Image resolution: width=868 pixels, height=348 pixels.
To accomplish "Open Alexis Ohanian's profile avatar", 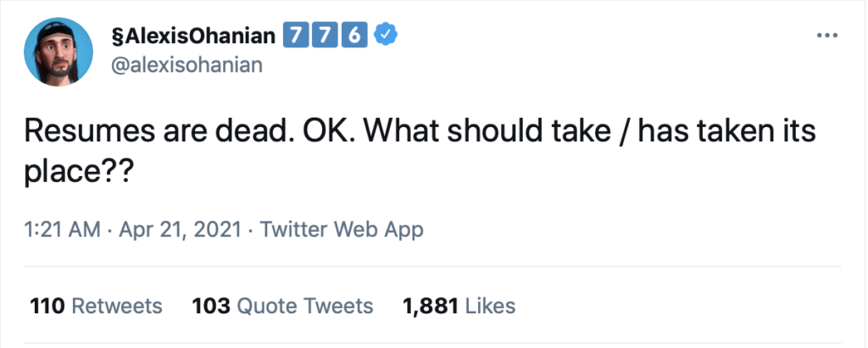I will coord(58,50).
